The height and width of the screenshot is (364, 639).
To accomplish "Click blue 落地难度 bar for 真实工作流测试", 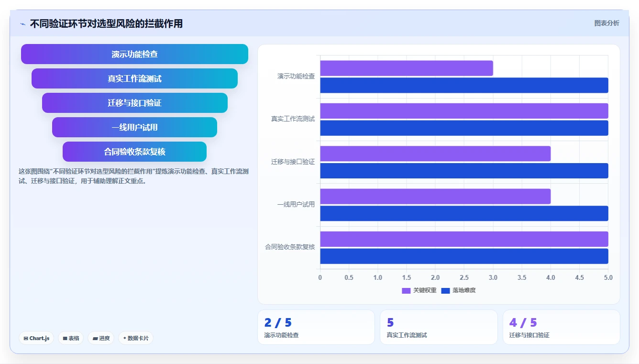I will click(464, 128).
